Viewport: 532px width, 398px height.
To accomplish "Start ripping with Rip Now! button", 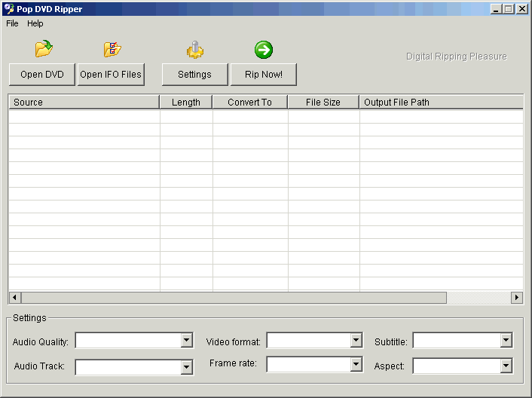I will click(264, 75).
